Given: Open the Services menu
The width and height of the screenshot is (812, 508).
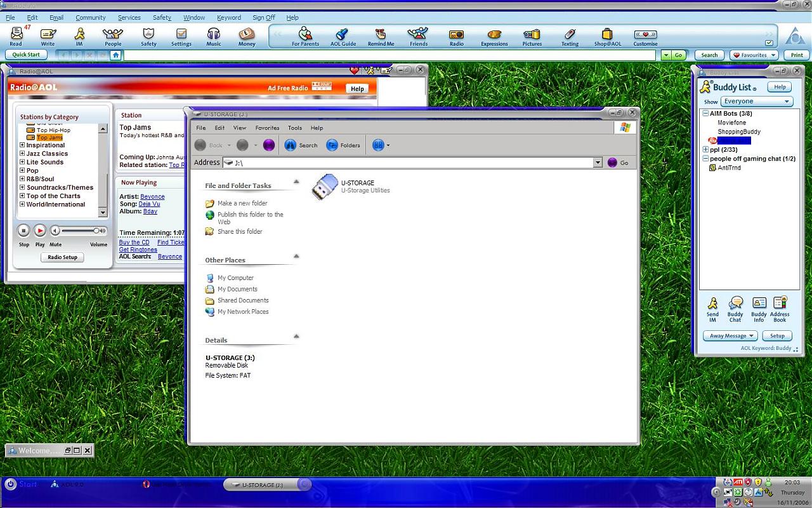Looking at the screenshot, I should click(x=129, y=18).
